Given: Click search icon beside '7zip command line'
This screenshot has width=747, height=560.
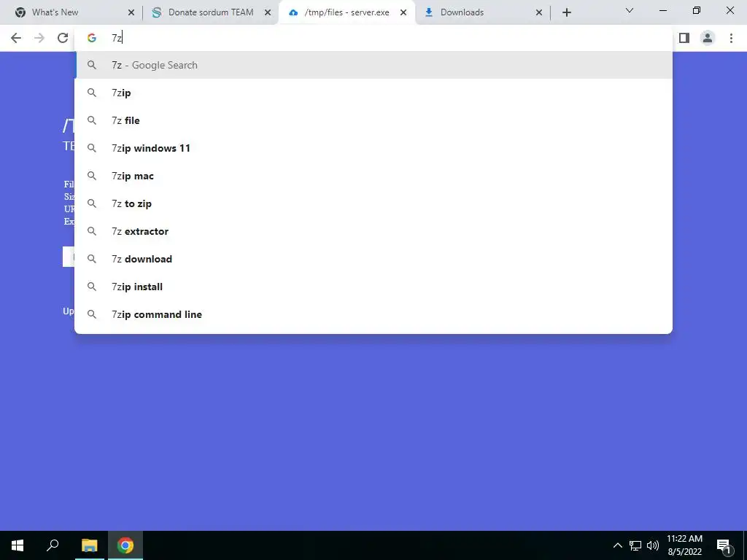Looking at the screenshot, I should pyautogui.click(x=91, y=314).
